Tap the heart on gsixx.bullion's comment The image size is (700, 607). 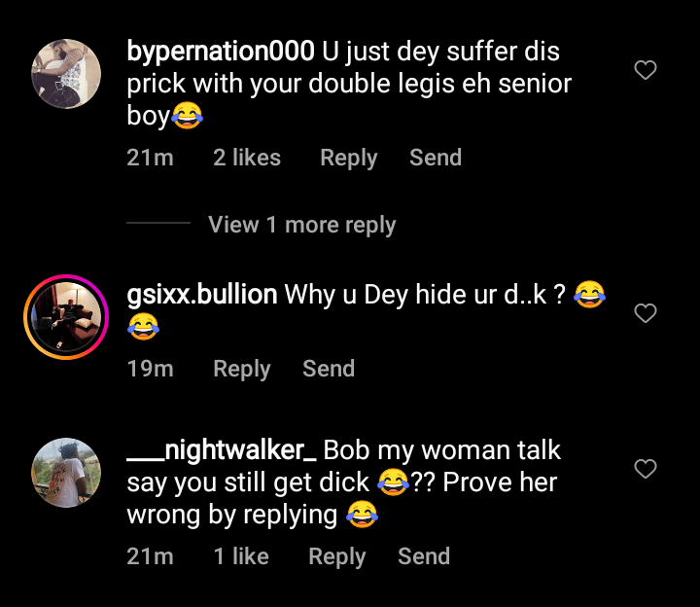[x=646, y=313]
